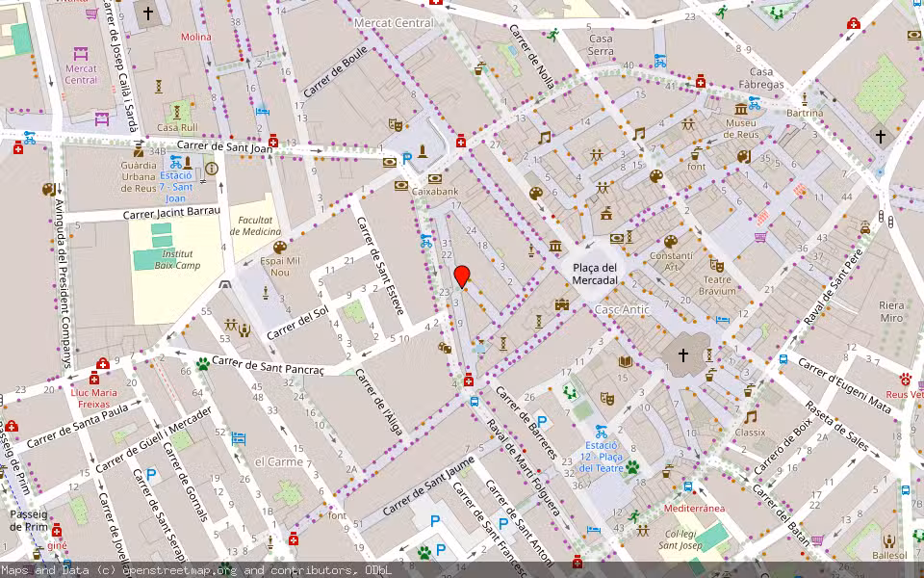Select the Carrer del Sol street name
This screenshot has width=924, height=578.
pos(297,324)
